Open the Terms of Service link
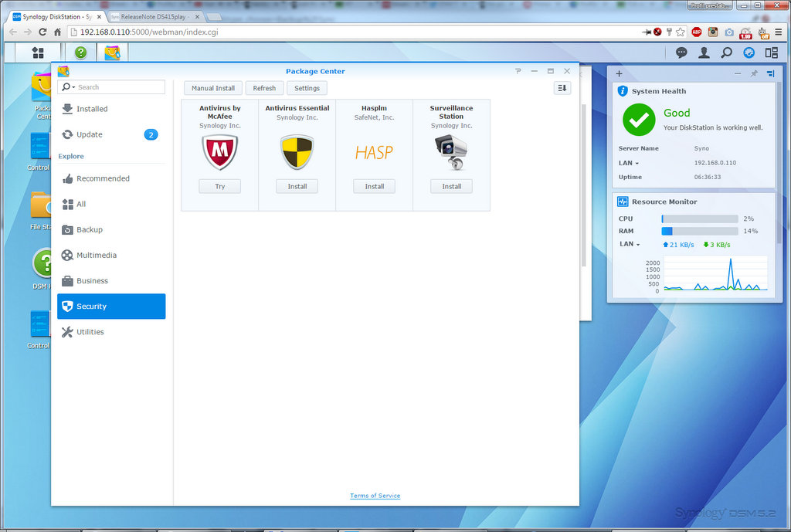The height and width of the screenshot is (532, 791). click(375, 496)
